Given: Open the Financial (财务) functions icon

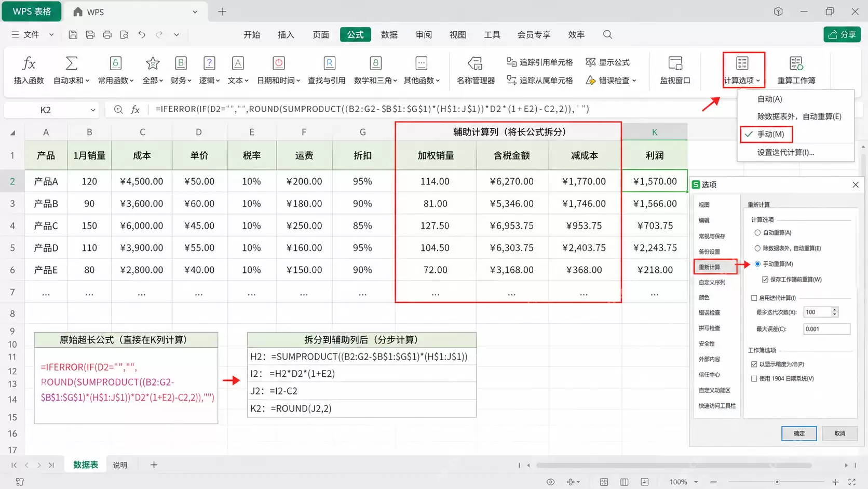Looking at the screenshot, I should coord(181,63).
